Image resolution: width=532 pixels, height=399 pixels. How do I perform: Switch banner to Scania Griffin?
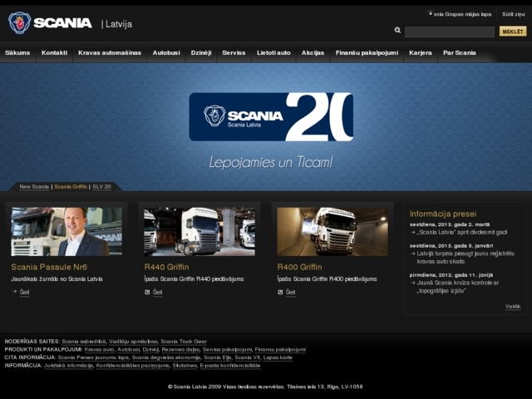pos(71,186)
